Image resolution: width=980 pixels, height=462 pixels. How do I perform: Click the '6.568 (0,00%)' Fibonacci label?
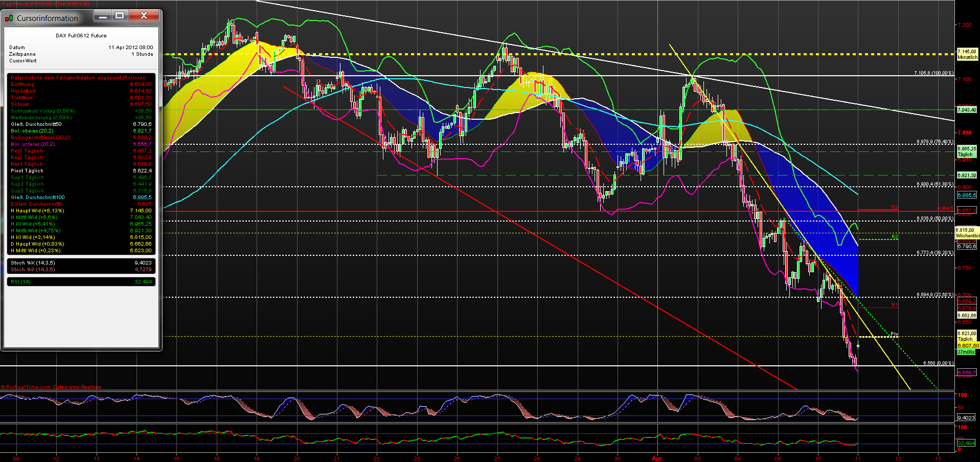click(x=938, y=363)
